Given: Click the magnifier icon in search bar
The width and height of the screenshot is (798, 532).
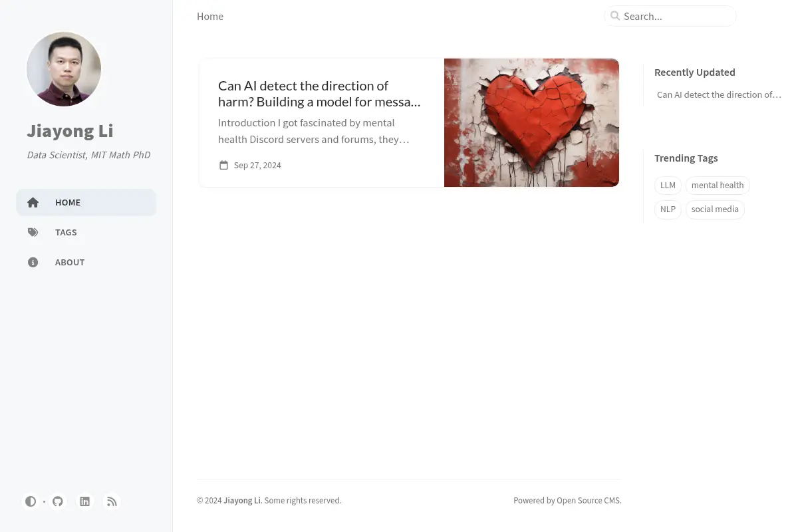Looking at the screenshot, I should (x=615, y=16).
